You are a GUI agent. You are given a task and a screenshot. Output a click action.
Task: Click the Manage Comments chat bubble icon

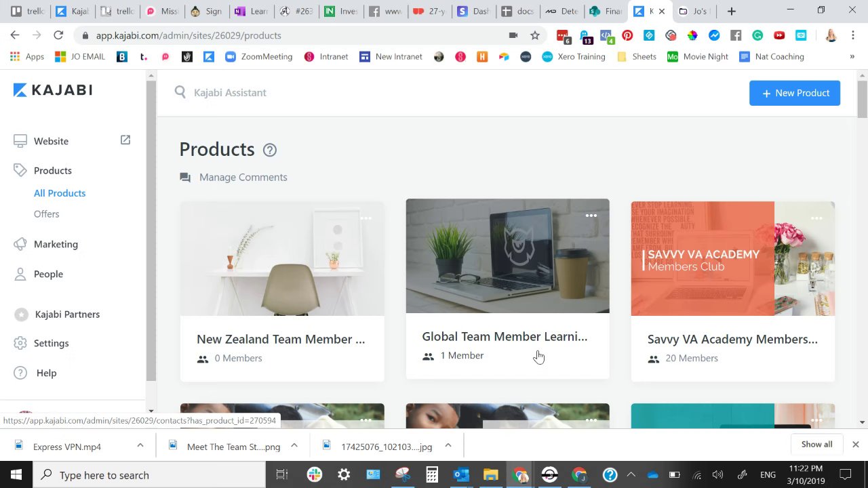pos(185,177)
